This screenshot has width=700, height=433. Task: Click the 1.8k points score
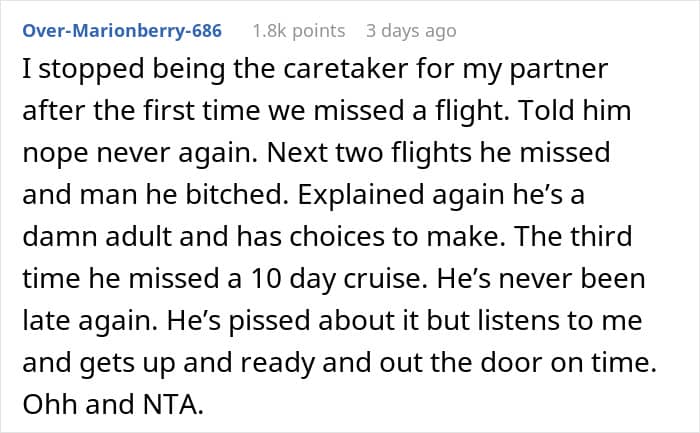[299, 31]
